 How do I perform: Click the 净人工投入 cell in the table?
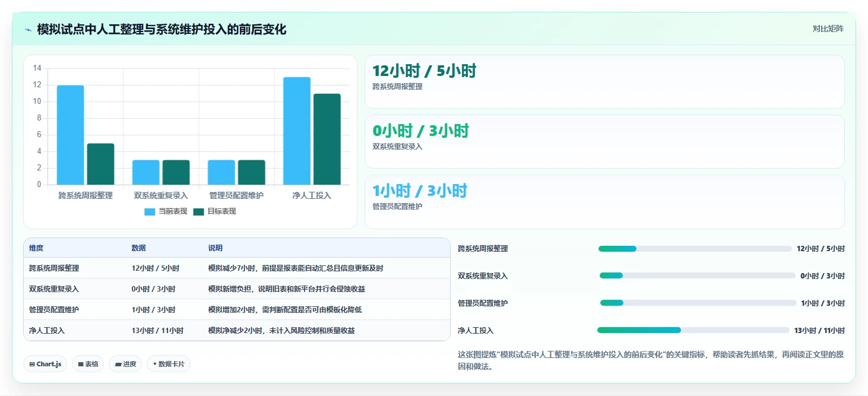[47, 331]
